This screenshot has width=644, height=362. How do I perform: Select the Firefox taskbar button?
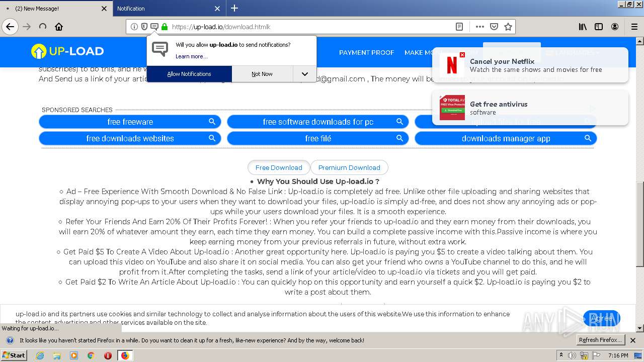click(x=125, y=355)
